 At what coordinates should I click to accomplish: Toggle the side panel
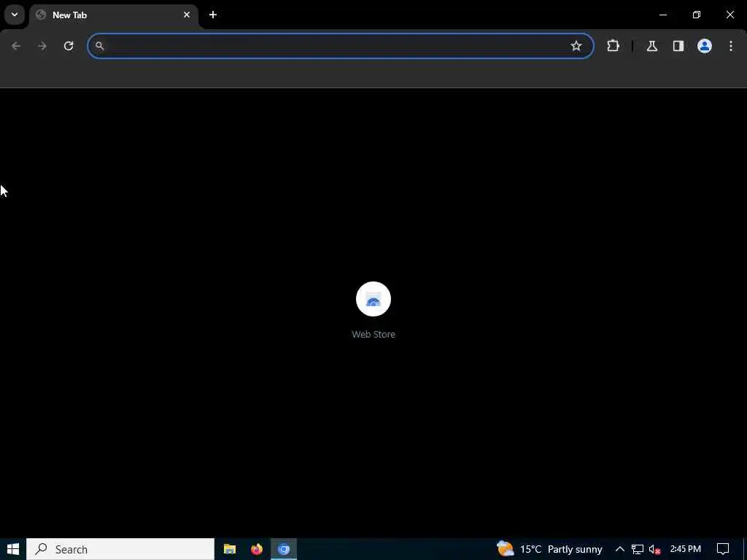pos(678,46)
